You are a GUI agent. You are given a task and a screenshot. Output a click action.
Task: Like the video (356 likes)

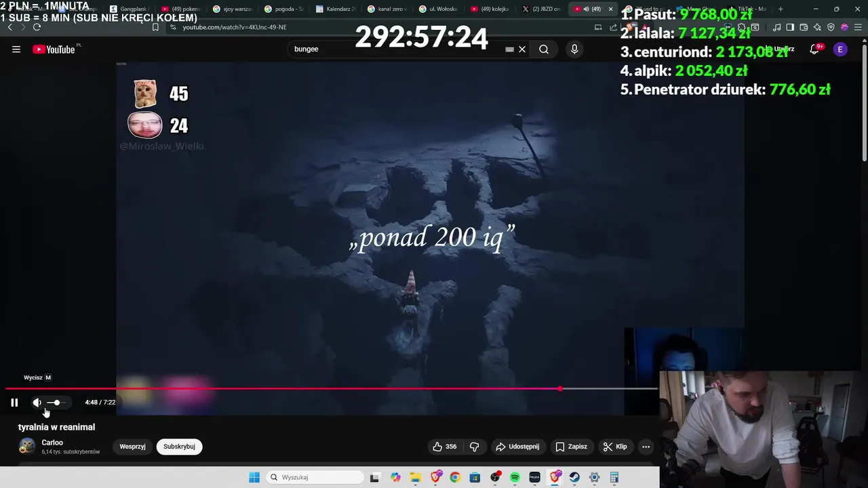pyautogui.click(x=444, y=447)
